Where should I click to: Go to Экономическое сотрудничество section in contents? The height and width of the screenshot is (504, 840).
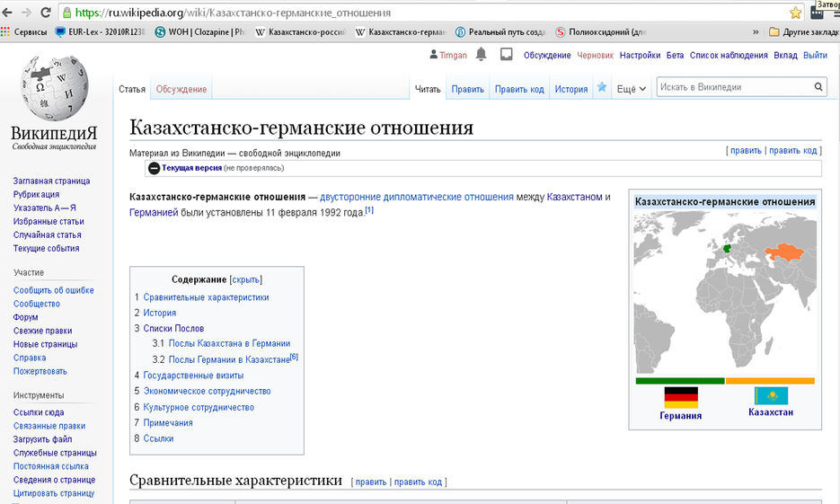(x=207, y=391)
